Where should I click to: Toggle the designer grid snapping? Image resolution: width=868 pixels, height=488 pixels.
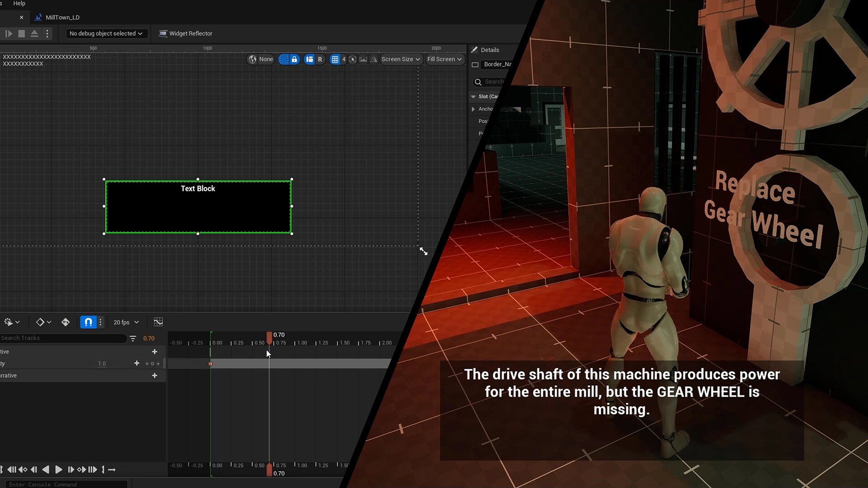(x=335, y=59)
